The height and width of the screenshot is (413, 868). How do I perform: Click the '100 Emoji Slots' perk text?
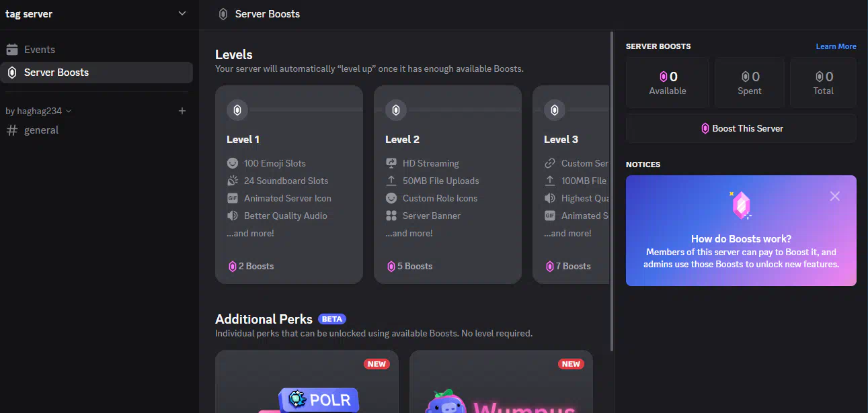[275, 163]
